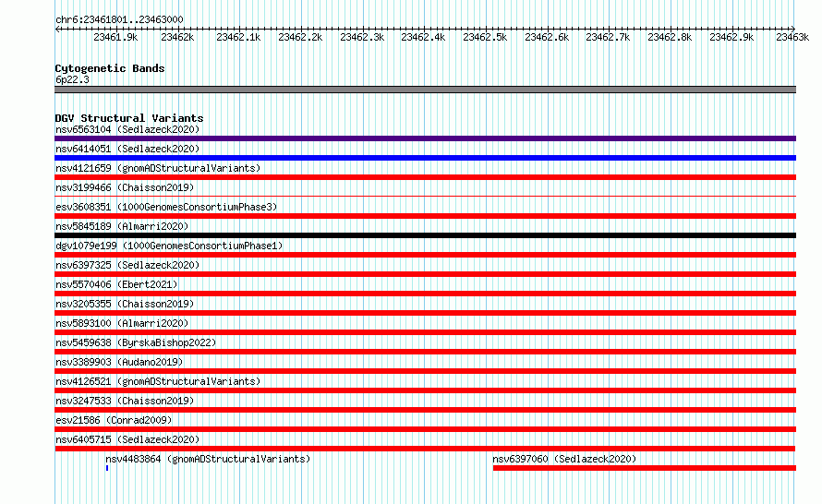Select the red nsv5570406 variant bar

425,294
